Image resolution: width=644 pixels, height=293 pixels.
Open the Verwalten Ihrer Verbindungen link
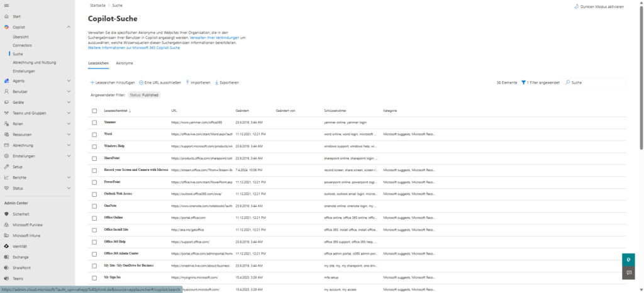215,38
